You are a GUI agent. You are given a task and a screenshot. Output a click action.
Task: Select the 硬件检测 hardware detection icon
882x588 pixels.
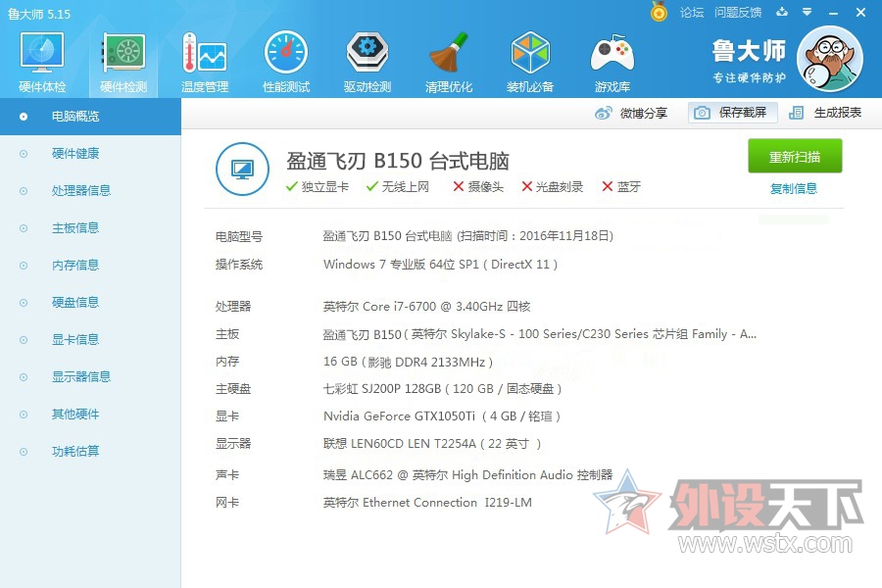pyautogui.click(x=123, y=62)
